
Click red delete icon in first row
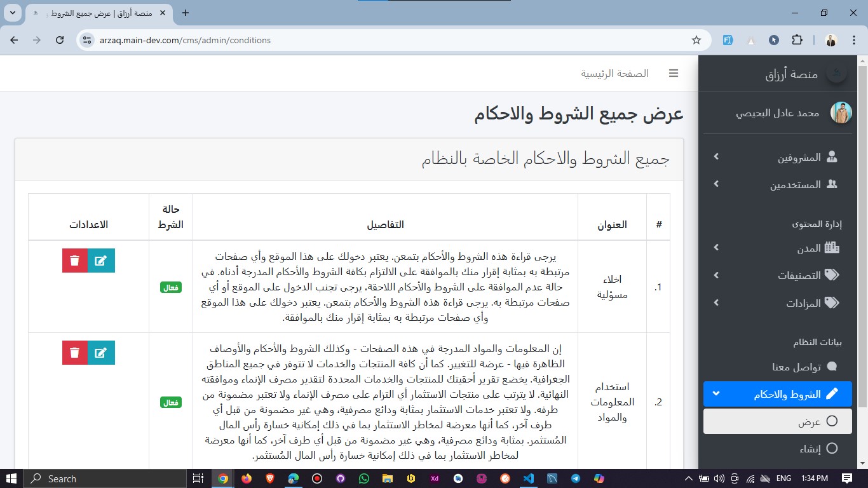[75, 261]
